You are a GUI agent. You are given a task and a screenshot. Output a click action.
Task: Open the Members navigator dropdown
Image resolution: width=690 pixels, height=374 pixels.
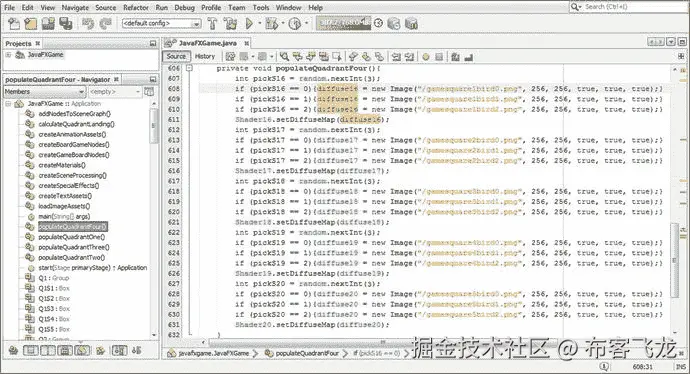[x=44, y=92]
